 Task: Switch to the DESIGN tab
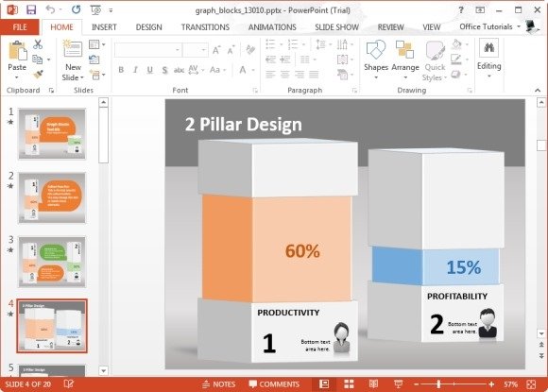pyautogui.click(x=149, y=27)
